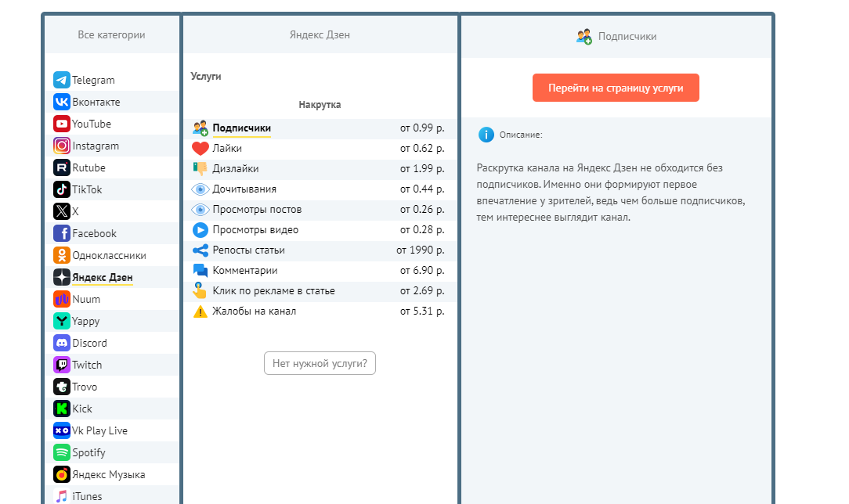Click the thumbs-down Дизлайки icon

(x=201, y=169)
